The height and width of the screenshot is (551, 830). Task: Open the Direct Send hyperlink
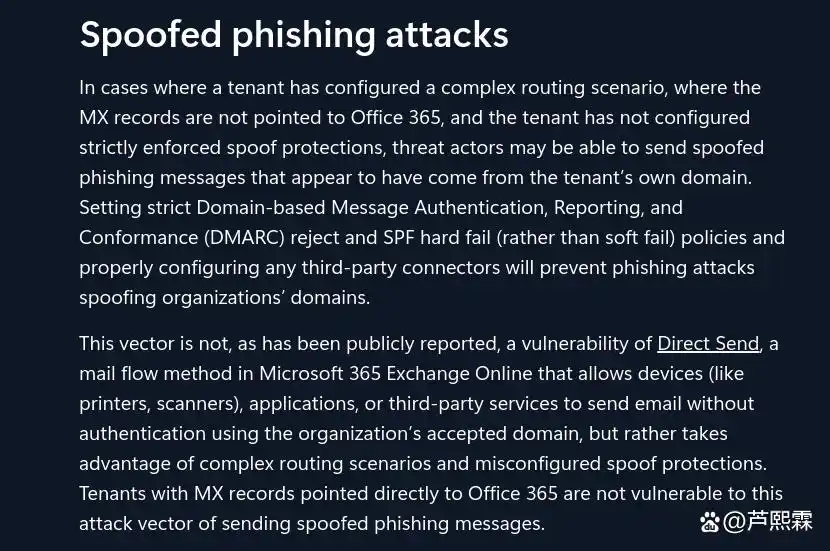708,343
